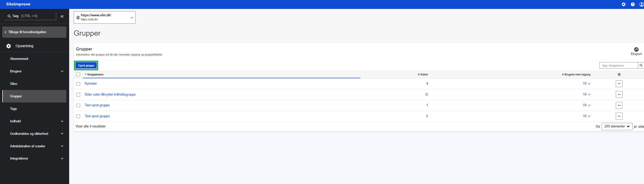The width and height of the screenshot is (644, 184).
Task: Open more-actions menu for Nyheder row
Action: pos(619,84)
